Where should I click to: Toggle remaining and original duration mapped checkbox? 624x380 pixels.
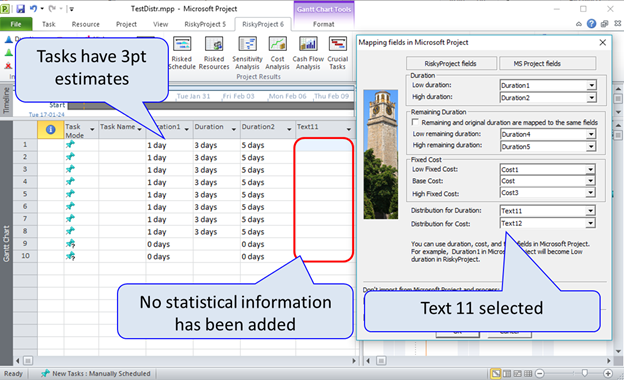(415, 122)
